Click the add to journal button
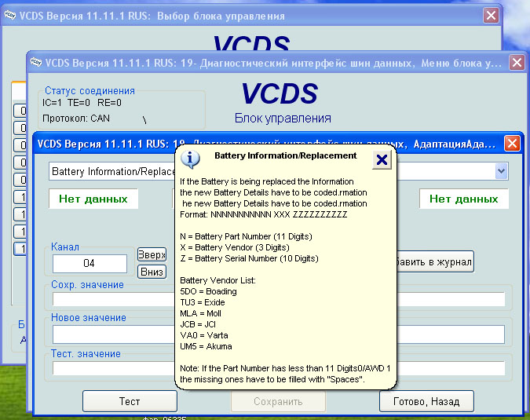 [x=434, y=261]
